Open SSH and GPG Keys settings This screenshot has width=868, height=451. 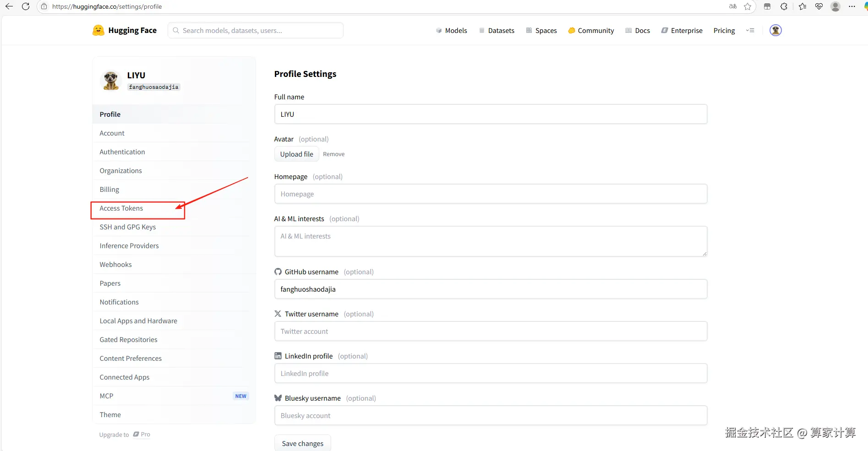point(174,227)
